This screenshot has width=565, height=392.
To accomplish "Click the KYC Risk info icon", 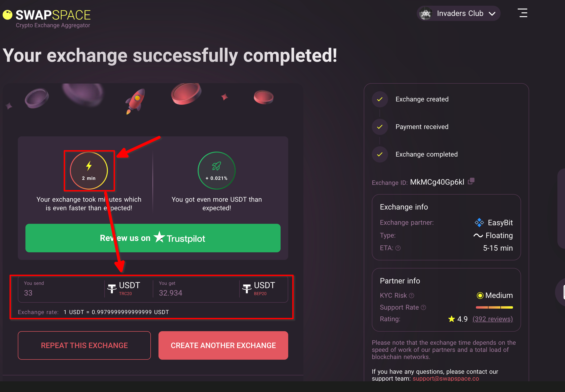I will pos(412,296).
